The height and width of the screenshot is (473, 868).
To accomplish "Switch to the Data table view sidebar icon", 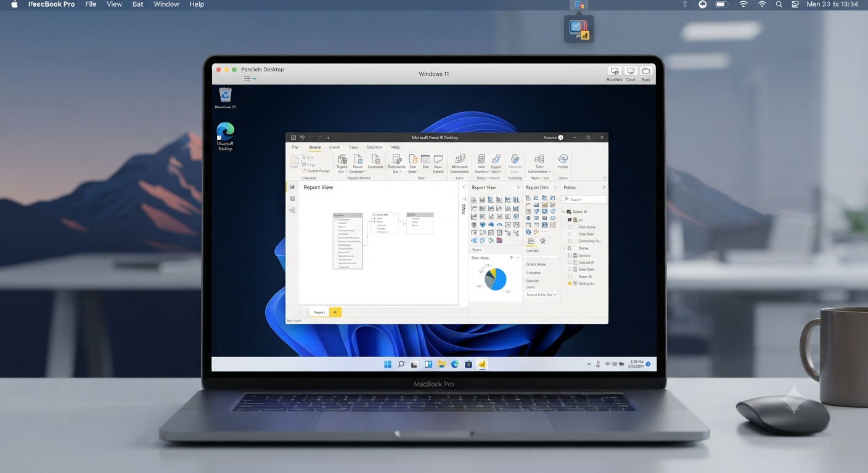I will click(x=292, y=198).
